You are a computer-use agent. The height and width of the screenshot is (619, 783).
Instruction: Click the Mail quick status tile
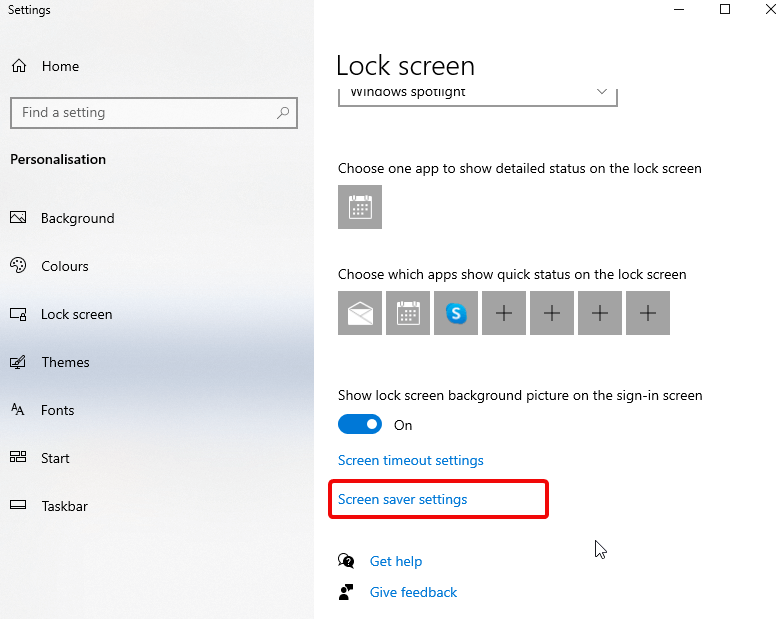[360, 313]
